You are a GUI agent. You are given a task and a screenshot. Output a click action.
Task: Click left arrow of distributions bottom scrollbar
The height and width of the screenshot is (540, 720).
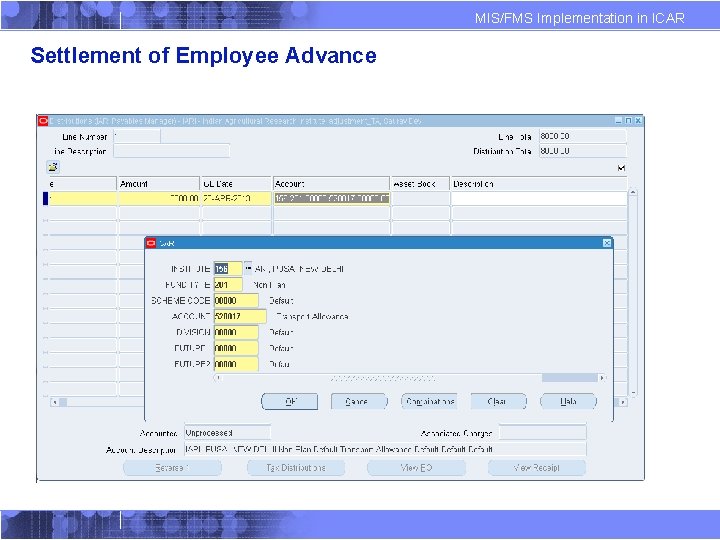[55, 402]
